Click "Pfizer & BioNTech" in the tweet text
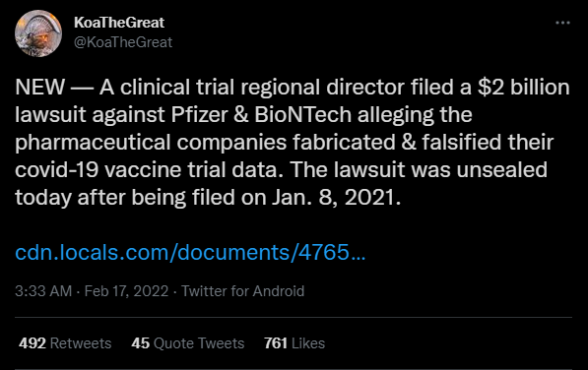Screen dimensions: 588x370 click(x=261, y=114)
